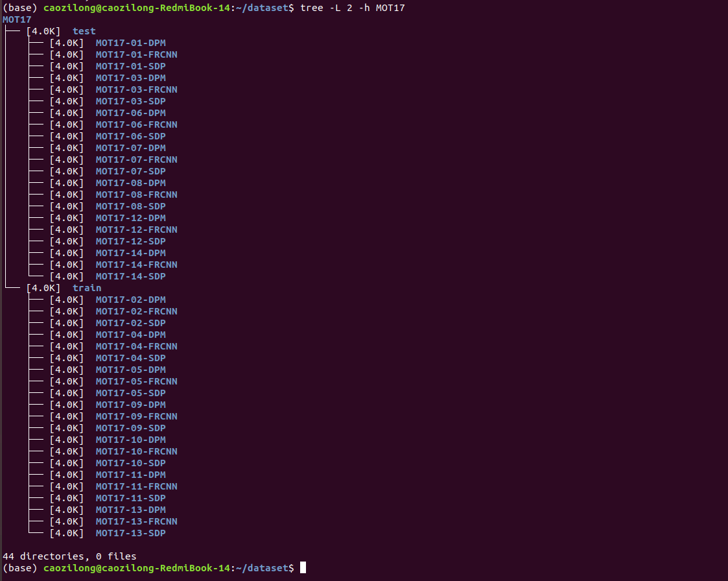Click the [4.0K] size beside train
Viewport: 728px width, 581px height.
click(43, 288)
